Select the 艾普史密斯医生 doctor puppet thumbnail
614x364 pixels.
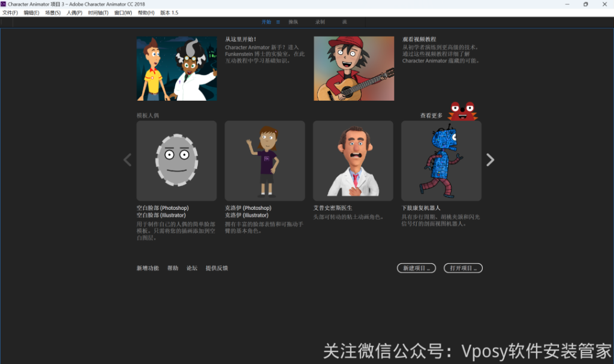[x=353, y=161]
